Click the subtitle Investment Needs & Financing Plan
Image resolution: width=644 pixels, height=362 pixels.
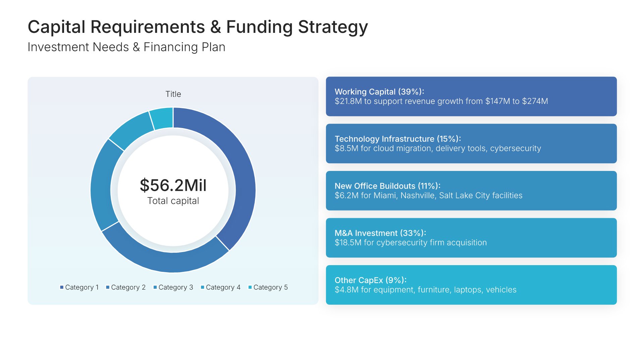126,47
